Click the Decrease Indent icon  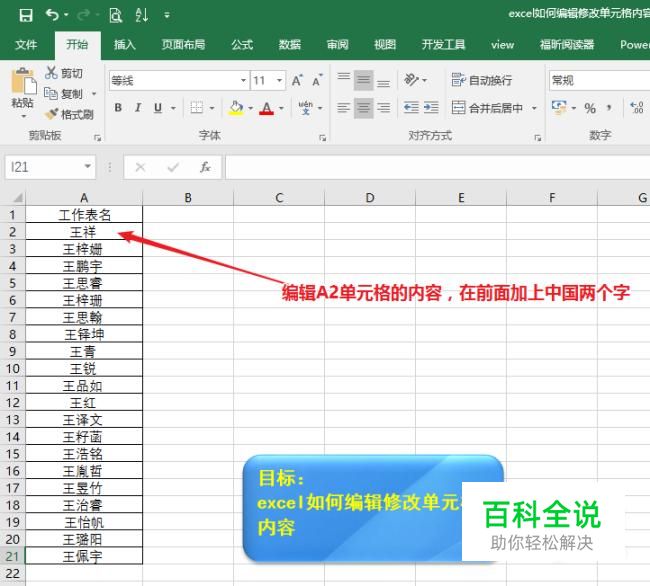click(x=411, y=108)
